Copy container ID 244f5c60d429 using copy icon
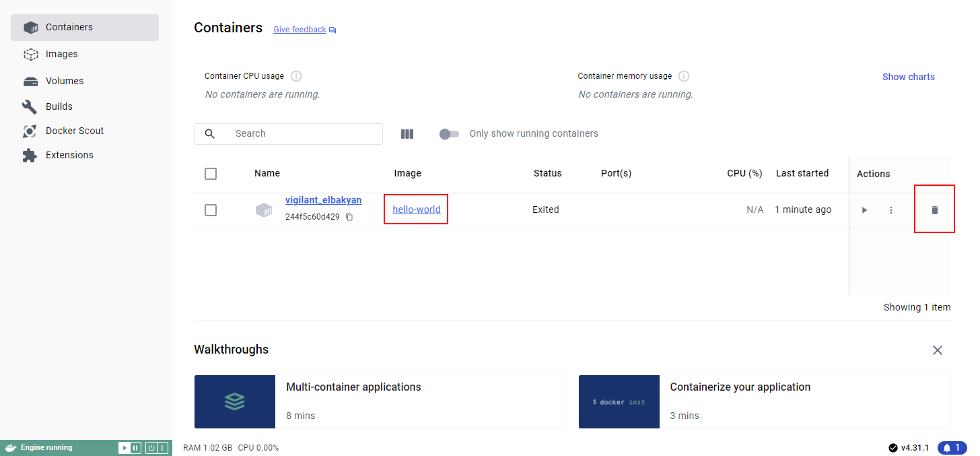 click(x=349, y=217)
